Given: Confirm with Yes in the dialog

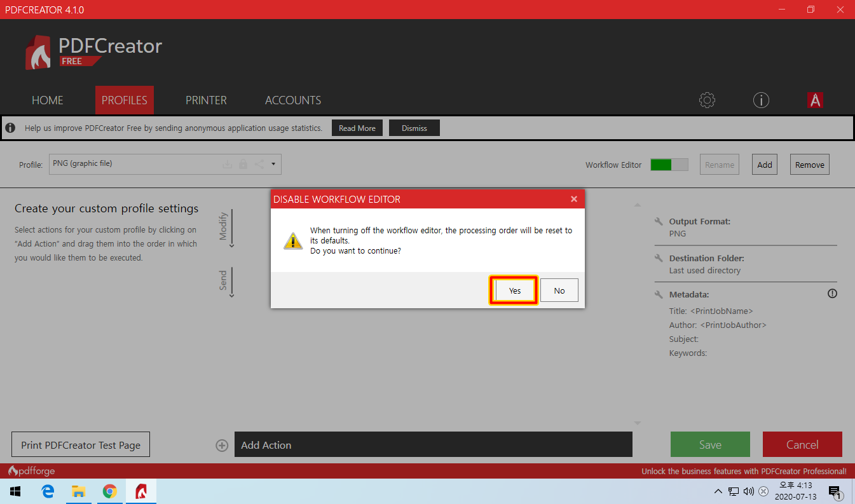Looking at the screenshot, I should coord(514,290).
